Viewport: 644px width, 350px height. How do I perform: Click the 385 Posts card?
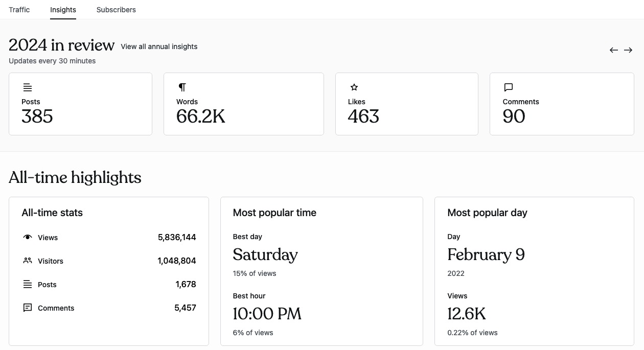[80, 104]
